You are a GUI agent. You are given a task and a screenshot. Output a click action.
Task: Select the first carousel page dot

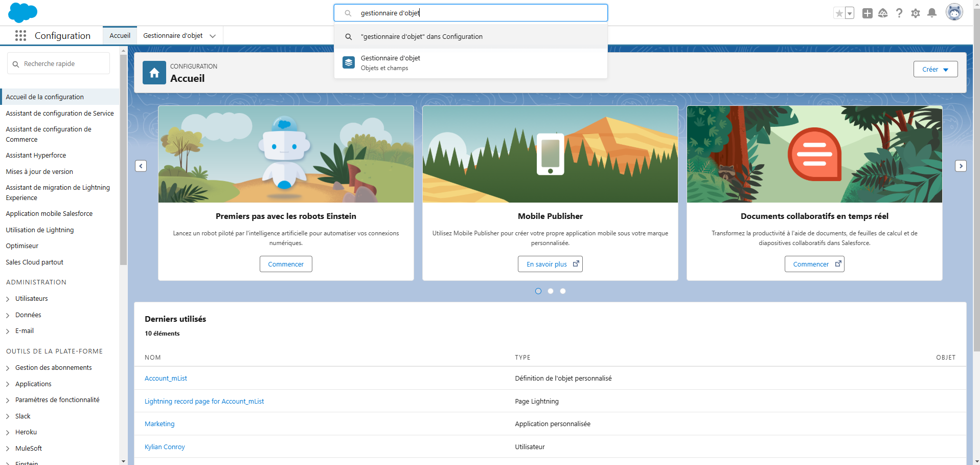point(538,291)
